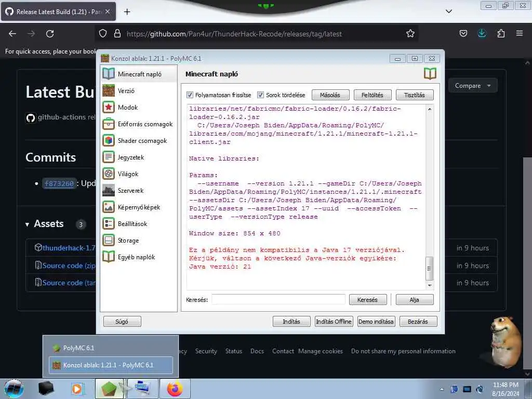Open the Docs footer link
The width and height of the screenshot is (532, 399).
click(x=257, y=351)
